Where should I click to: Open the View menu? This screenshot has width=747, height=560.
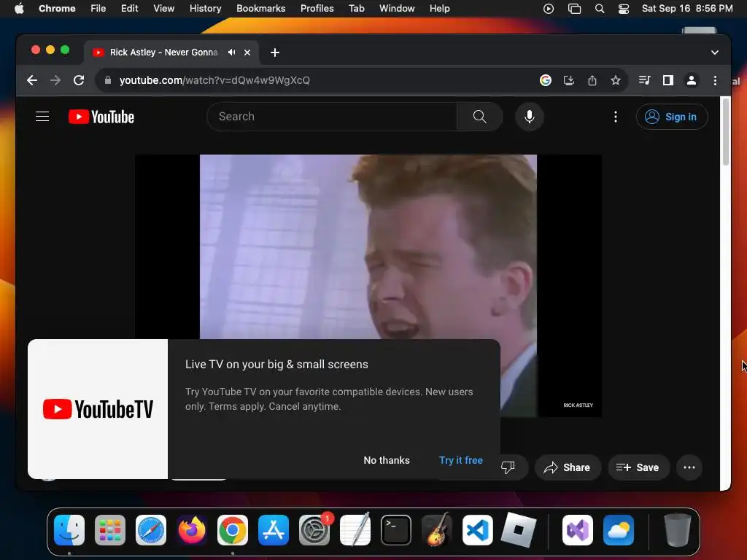coord(163,9)
